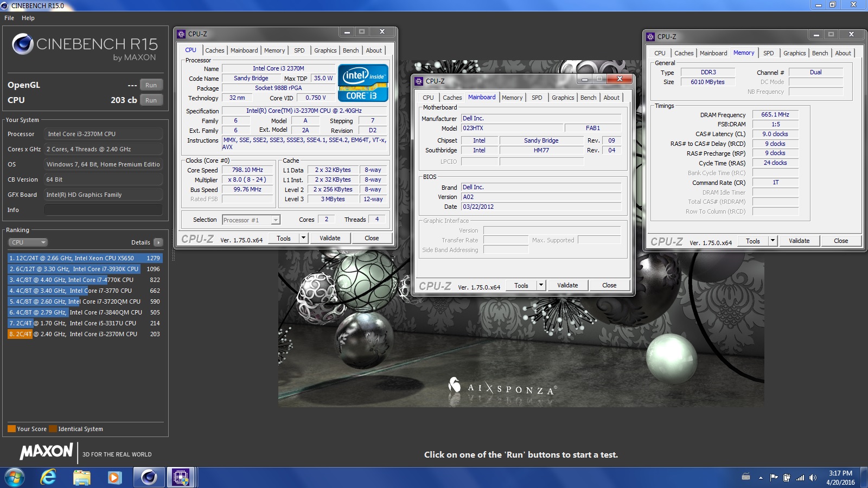The height and width of the screenshot is (488, 868).
Task: Open the Ranking type CPU dropdown
Action: click(x=28, y=242)
